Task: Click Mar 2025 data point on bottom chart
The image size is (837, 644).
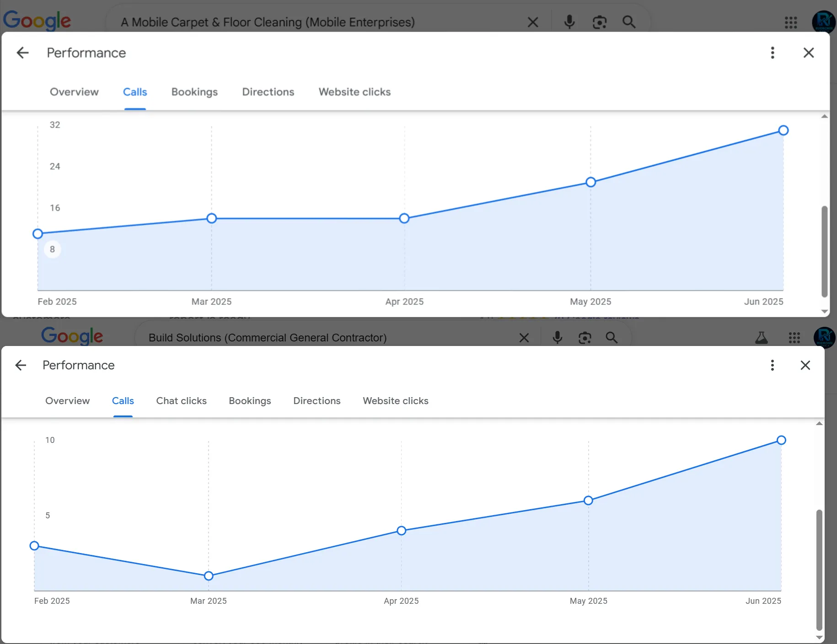Action: point(209,576)
